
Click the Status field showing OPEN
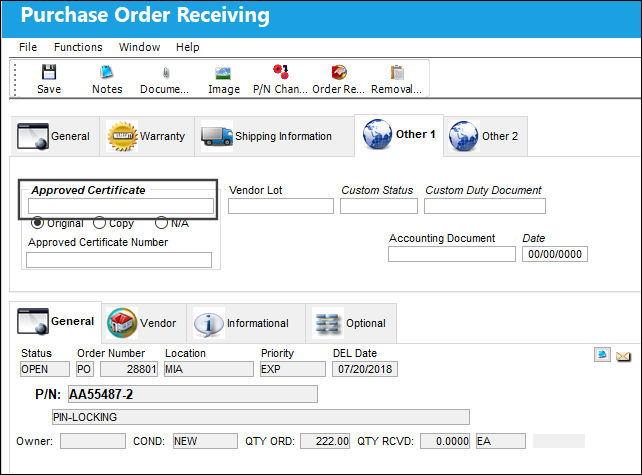[x=45, y=369]
